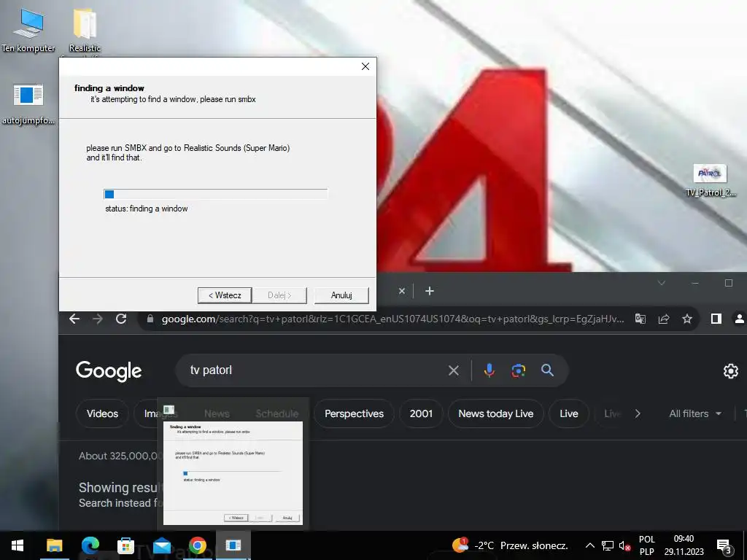Open Microsoft Store from taskbar
Image resolution: width=747 pixels, height=560 pixels.
click(125, 545)
